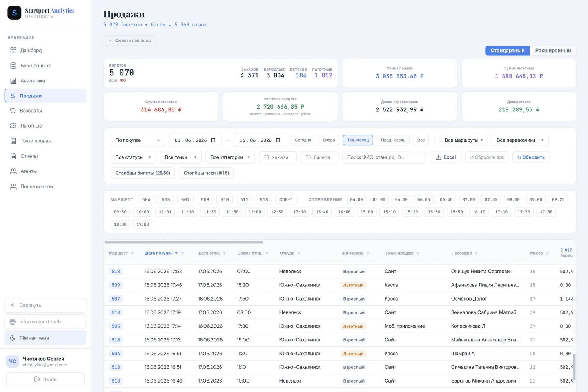Open the Все категории dropdown
This screenshot has height=392, width=588.
pyautogui.click(x=230, y=157)
